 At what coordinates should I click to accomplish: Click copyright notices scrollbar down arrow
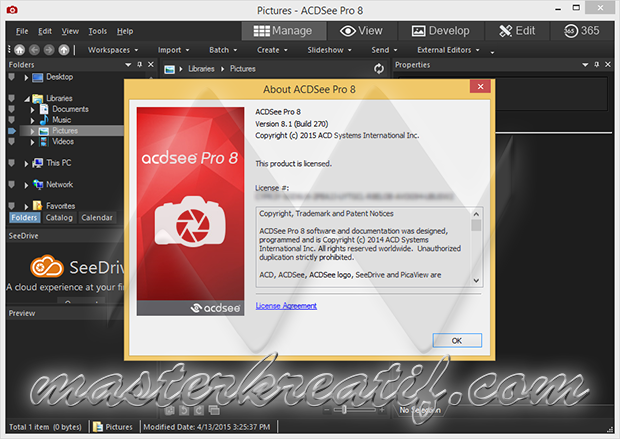point(476,280)
